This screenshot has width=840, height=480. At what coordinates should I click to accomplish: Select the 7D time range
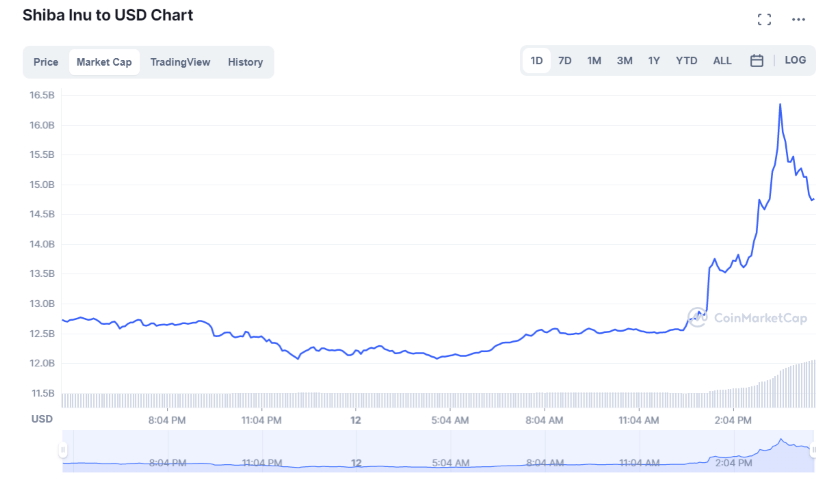(x=565, y=61)
